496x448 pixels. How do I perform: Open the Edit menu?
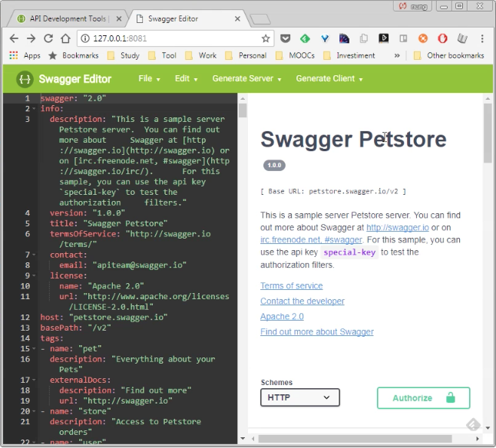click(x=186, y=79)
